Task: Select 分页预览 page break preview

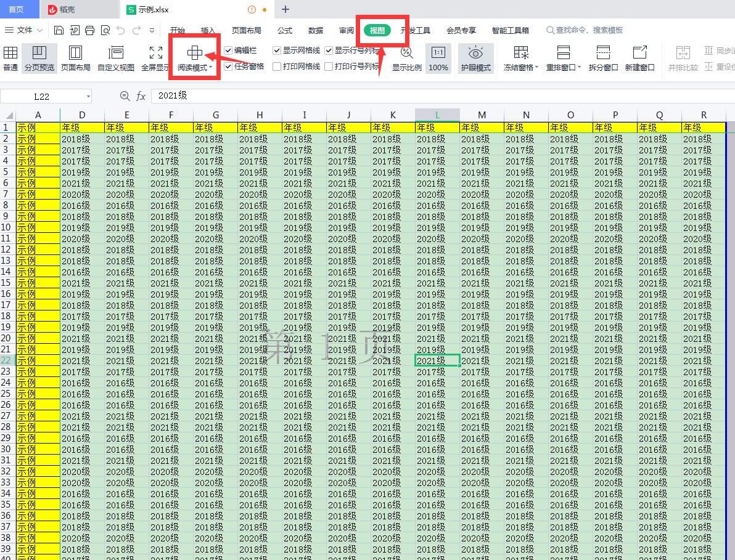Action: tap(39, 59)
